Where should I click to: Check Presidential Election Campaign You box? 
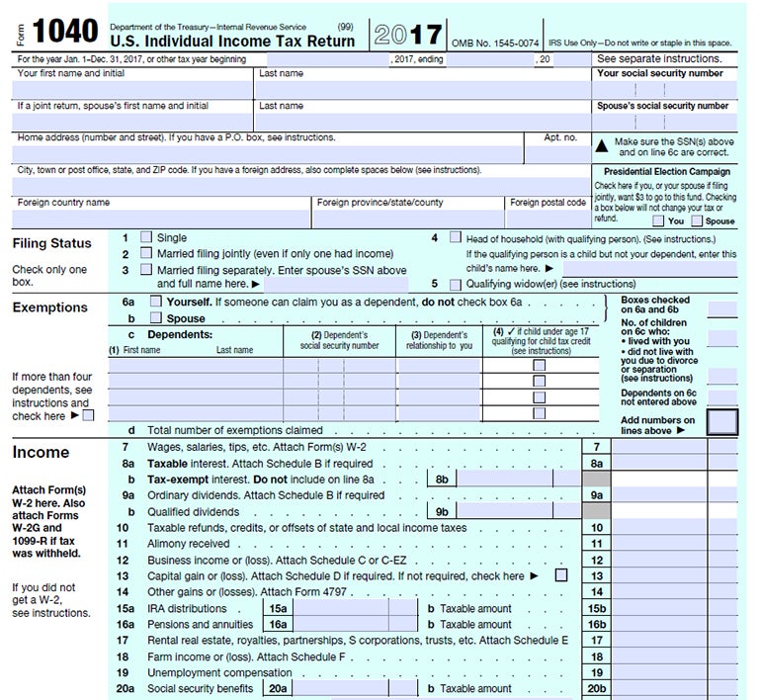(658, 220)
